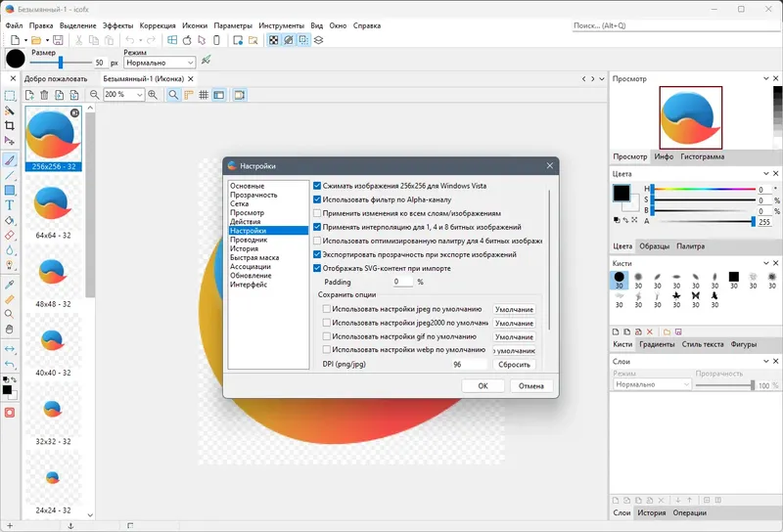Click the brush Размер slider
The height and width of the screenshot is (532, 783).
[61, 63]
